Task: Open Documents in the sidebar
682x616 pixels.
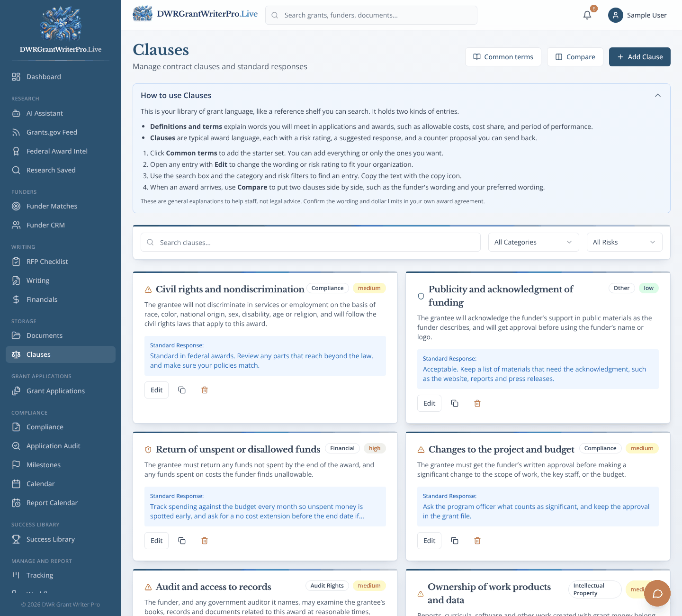Action: 61,335
